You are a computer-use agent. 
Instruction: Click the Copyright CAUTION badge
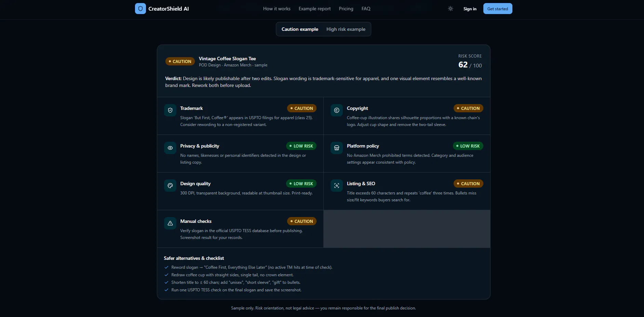[468, 108]
